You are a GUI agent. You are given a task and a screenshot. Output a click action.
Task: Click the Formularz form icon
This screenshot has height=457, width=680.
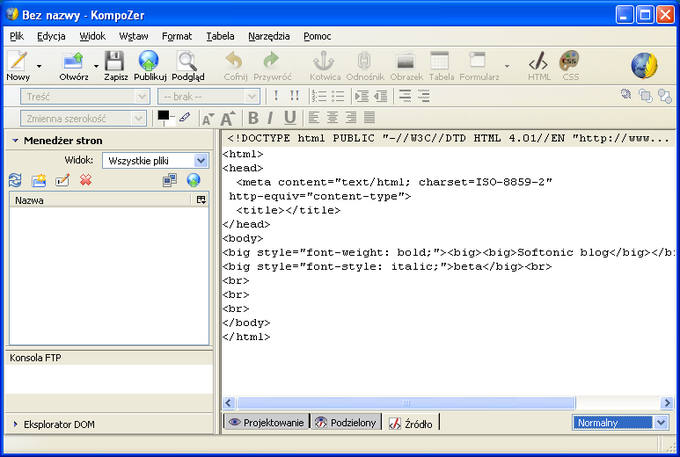click(x=477, y=60)
